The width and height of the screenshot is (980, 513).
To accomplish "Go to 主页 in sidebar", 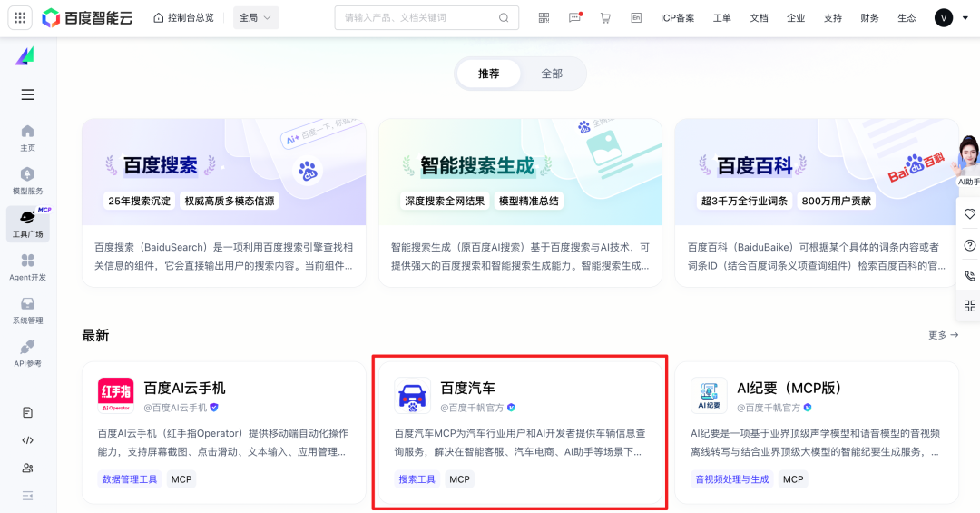I will tap(27, 138).
